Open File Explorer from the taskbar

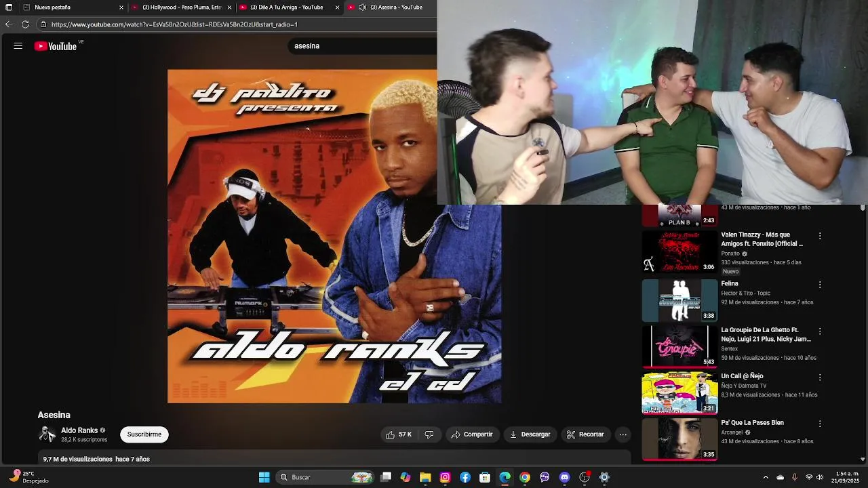[425, 477]
